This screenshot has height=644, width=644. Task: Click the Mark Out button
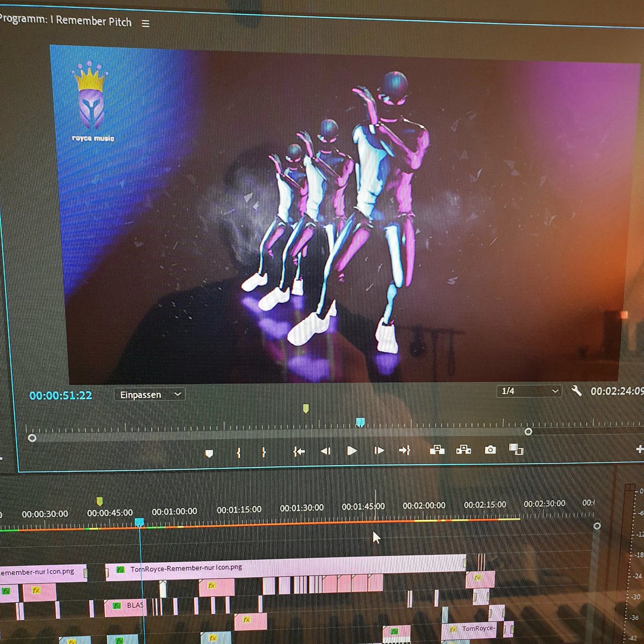tap(264, 452)
